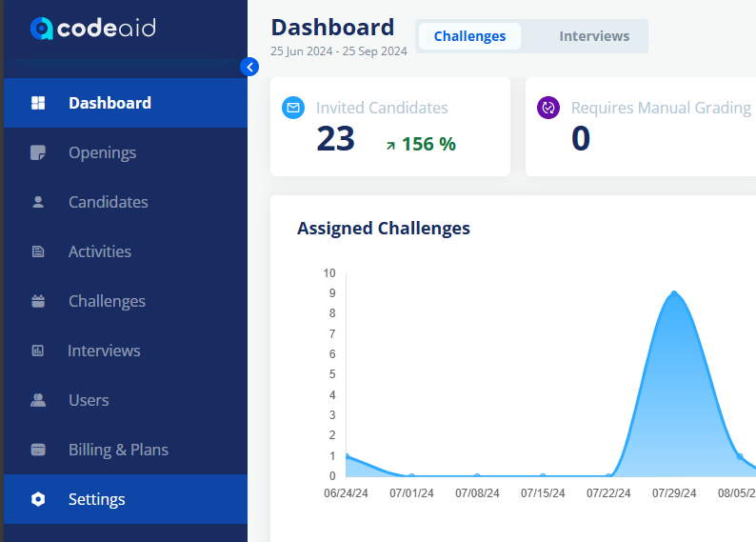Click the dashboard date range text
The image size is (756, 542).
click(339, 51)
